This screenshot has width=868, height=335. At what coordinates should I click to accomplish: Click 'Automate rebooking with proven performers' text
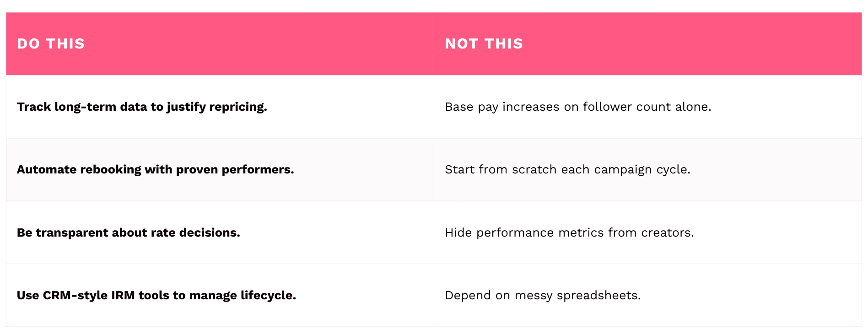[155, 170]
